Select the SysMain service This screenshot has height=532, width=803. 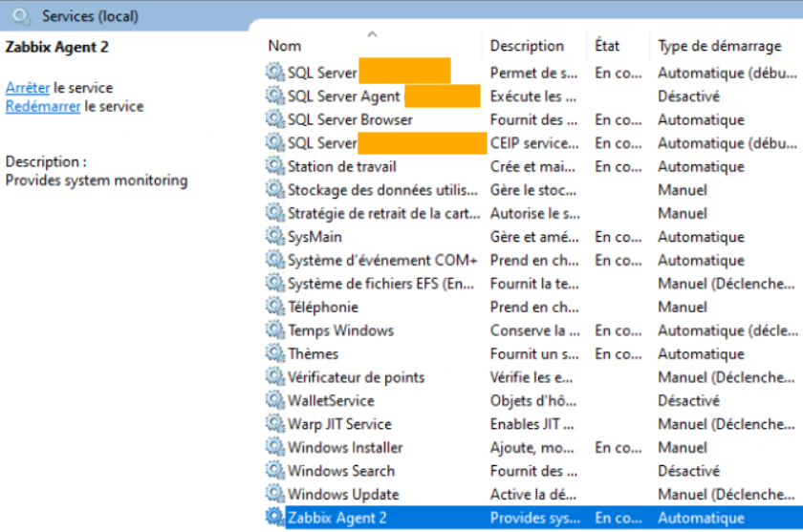pyautogui.click(x=315, y=236)
